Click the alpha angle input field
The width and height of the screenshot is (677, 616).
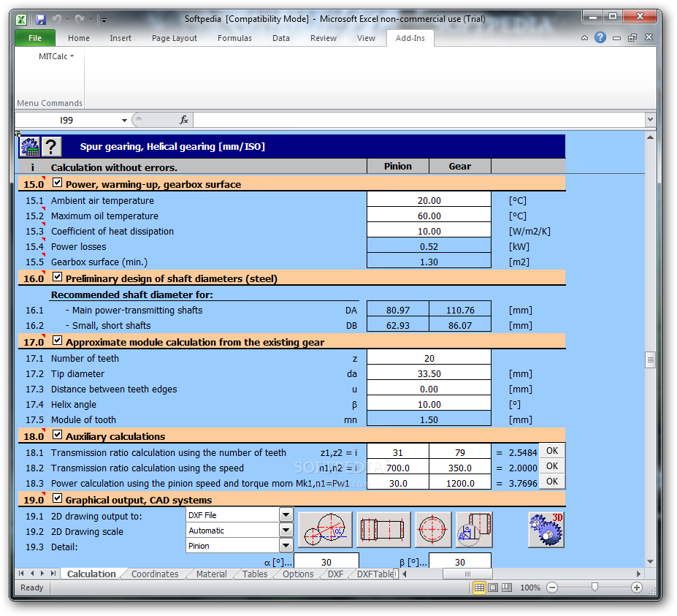[x=326, y=562]
